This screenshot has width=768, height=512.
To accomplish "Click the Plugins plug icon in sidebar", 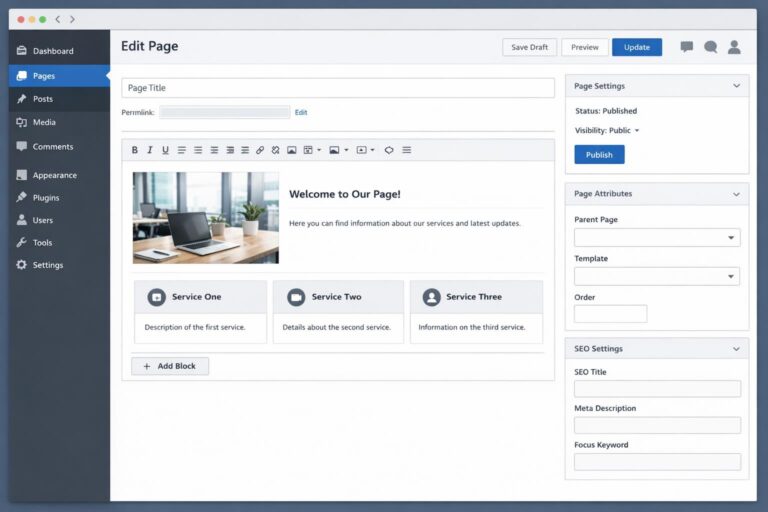I will [22, 197].
